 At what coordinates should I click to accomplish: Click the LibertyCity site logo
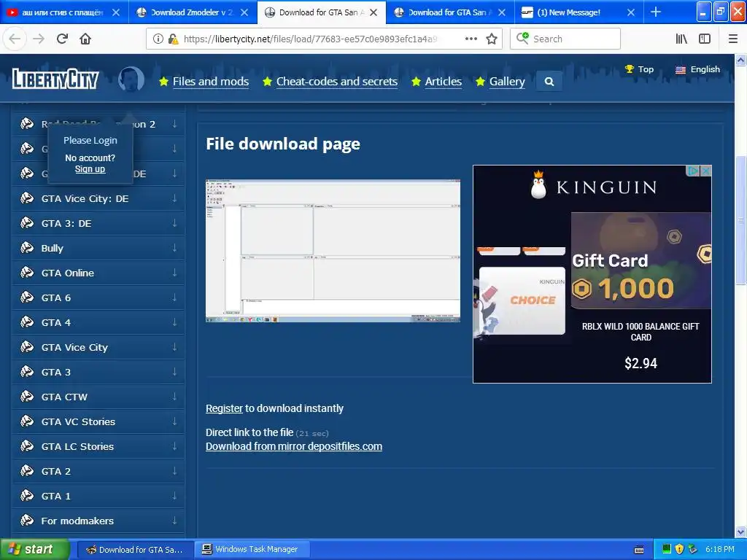pyautogui.click(x=55, y=79)
